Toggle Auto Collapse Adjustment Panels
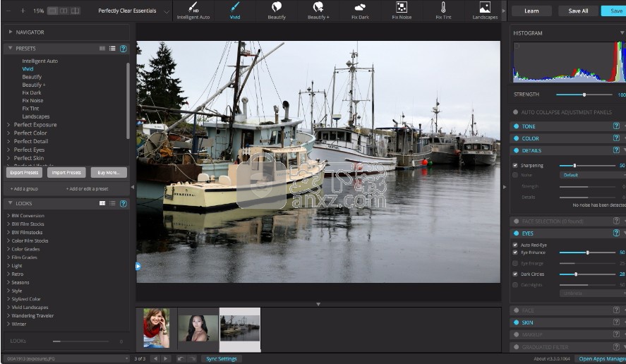Image resolution: width=626 pixels, height=364 pixels. (515, 112)
